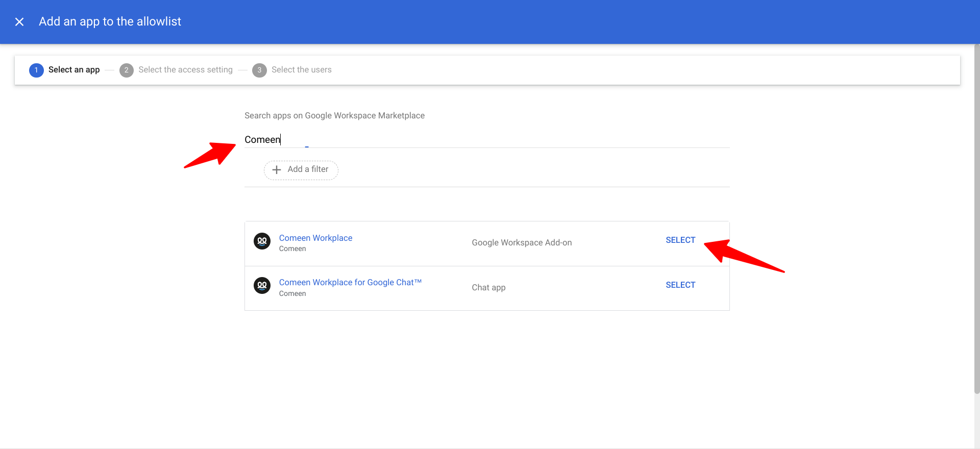The width and height of the screenshot is (980, 449).
Task: Click the plus icon in Add a filter
Action: [x=277, y=169]
